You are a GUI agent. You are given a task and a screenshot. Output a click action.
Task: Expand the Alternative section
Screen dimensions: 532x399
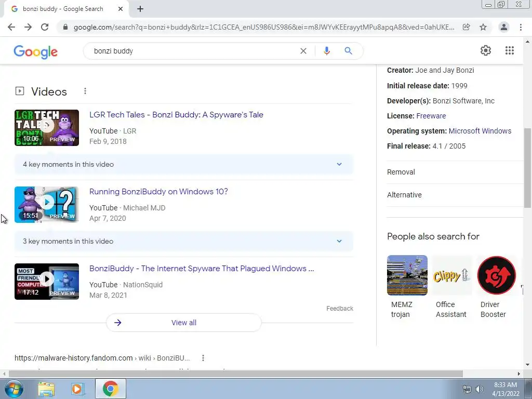(x=455, y=195)
